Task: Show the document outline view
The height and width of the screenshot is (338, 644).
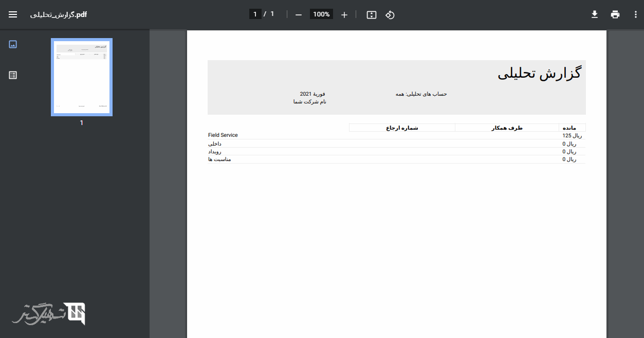Action: (13, 75)
